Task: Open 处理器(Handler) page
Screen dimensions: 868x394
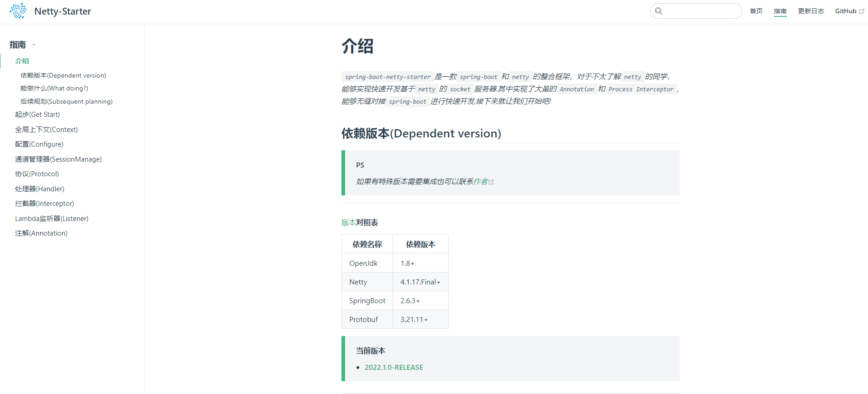Action: coord(40,189)
